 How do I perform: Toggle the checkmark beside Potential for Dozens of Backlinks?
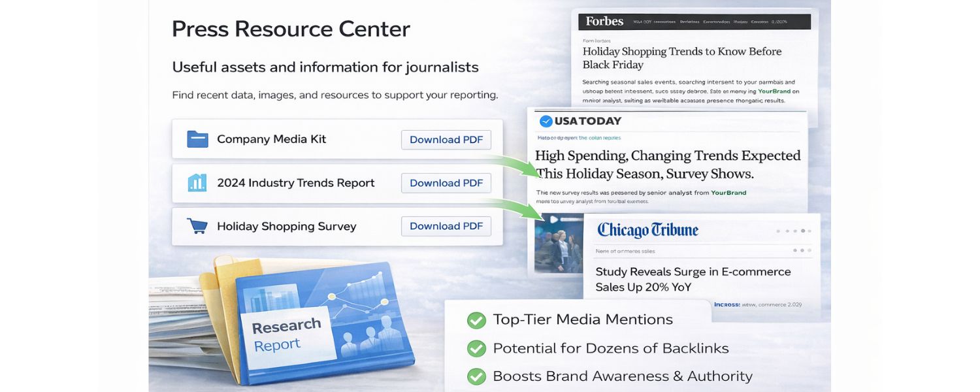tap(476, 348)
